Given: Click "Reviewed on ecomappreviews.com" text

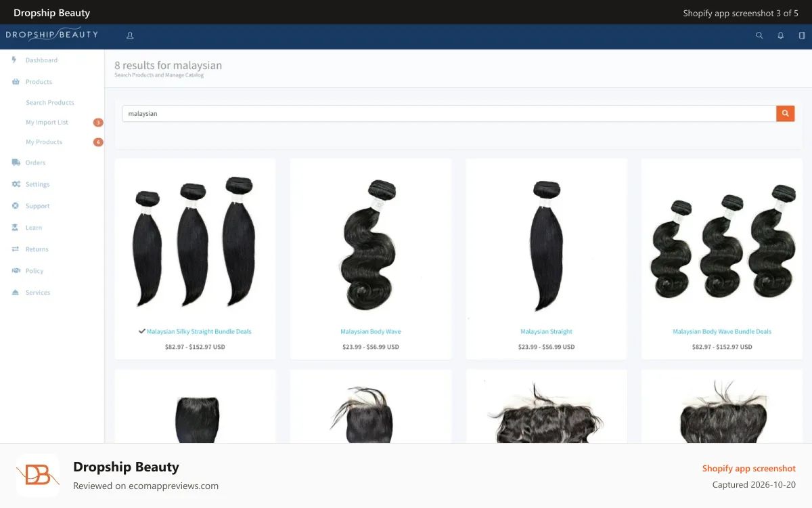Looking at the screenshot, I should (145, 486).
